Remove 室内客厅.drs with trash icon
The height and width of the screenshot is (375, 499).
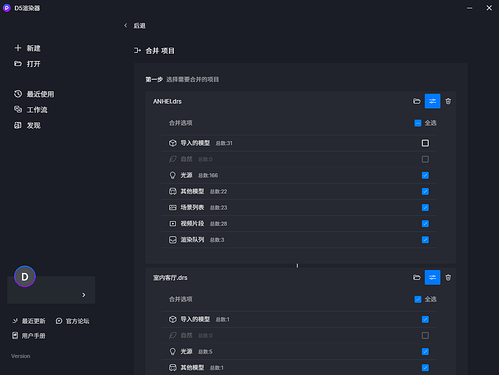pos(448,277)
